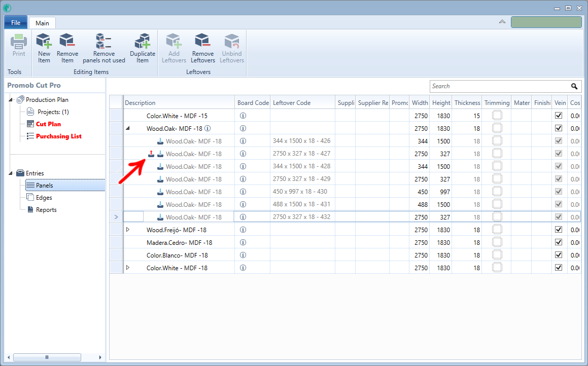Expand the Color.White - MDF -18 row
588x366 pixels.
pyautogui.click(x=128, y=268)
